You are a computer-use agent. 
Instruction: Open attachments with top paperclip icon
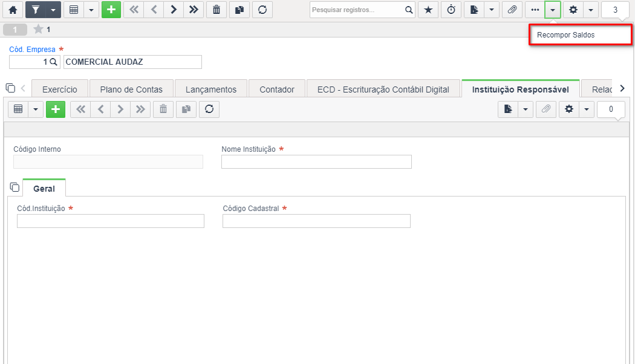tap(512, 10)
